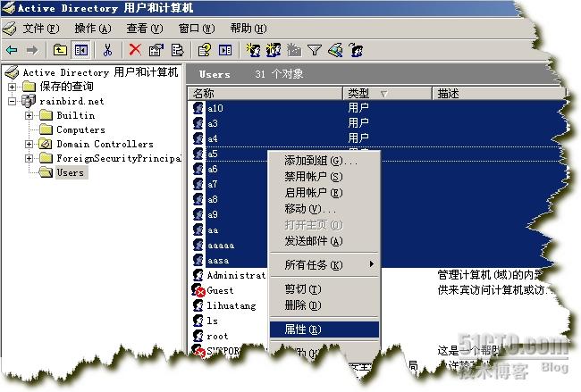
Task: Click the action pane toggle icon
Action: point(225,50)
